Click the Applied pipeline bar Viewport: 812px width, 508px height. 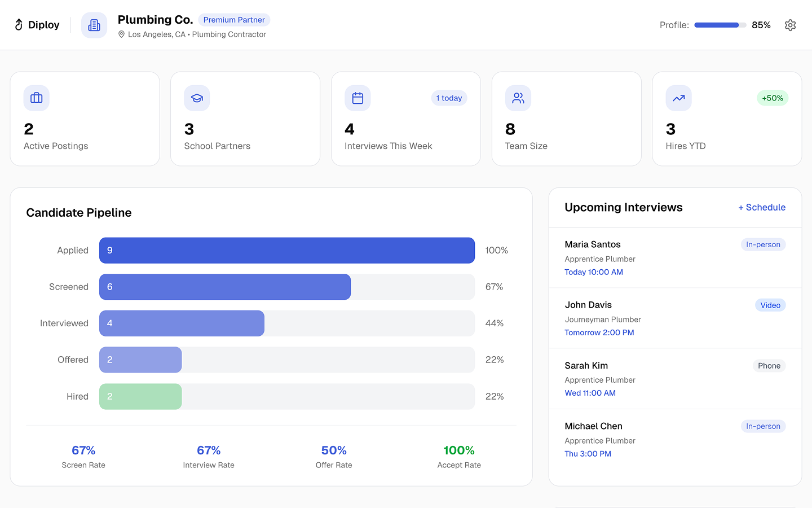click(286, 250)
